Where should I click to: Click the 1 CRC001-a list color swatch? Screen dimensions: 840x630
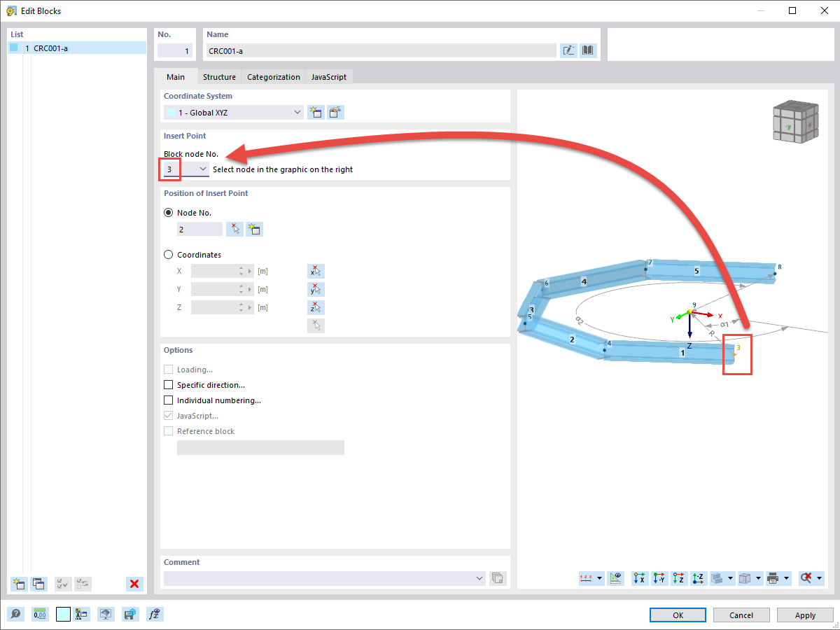pos(14,48)
